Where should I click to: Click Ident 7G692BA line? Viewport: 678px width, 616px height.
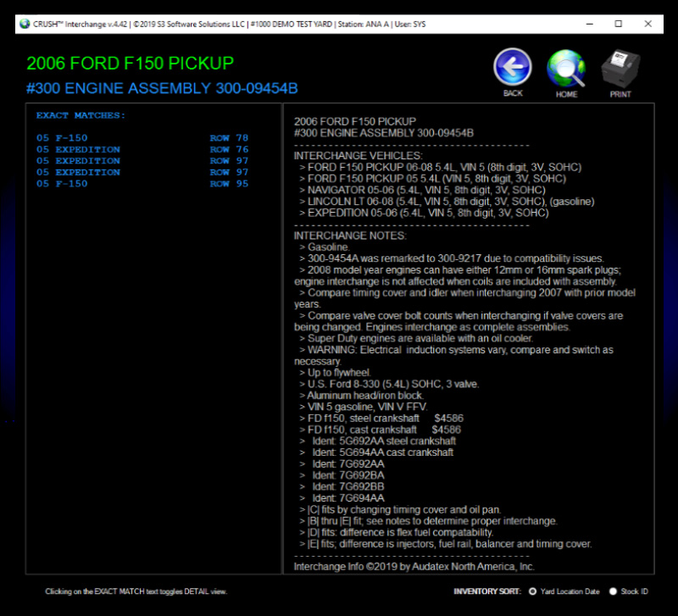(342, 475)
